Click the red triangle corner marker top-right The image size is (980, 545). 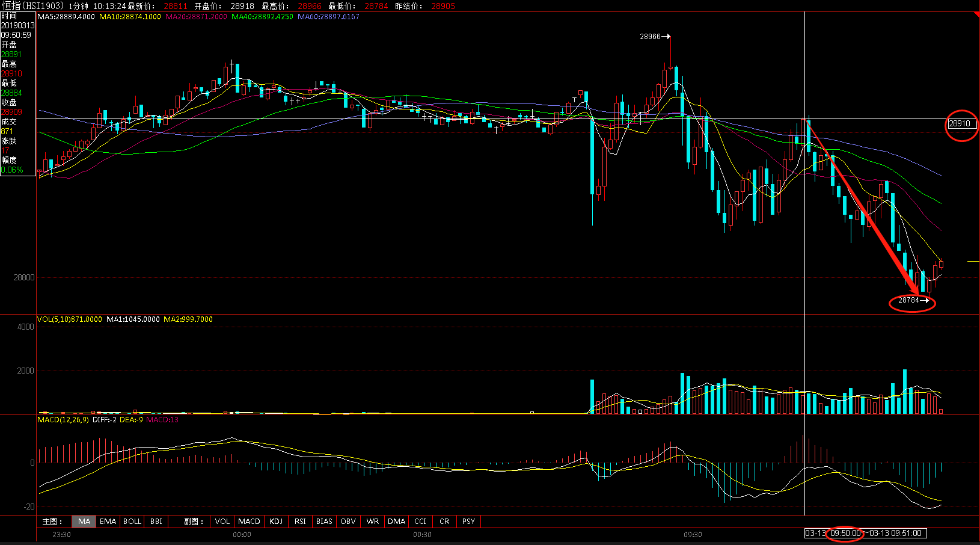977,14
